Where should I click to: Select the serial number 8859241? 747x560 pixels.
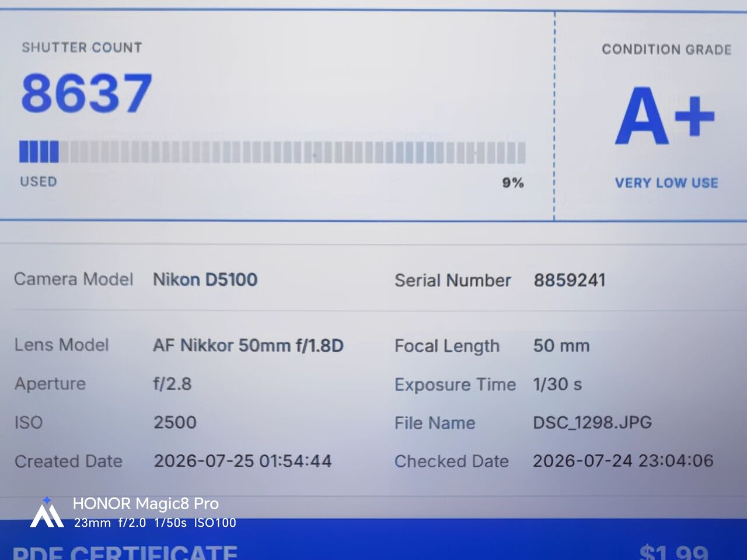[x=570, y=281]
